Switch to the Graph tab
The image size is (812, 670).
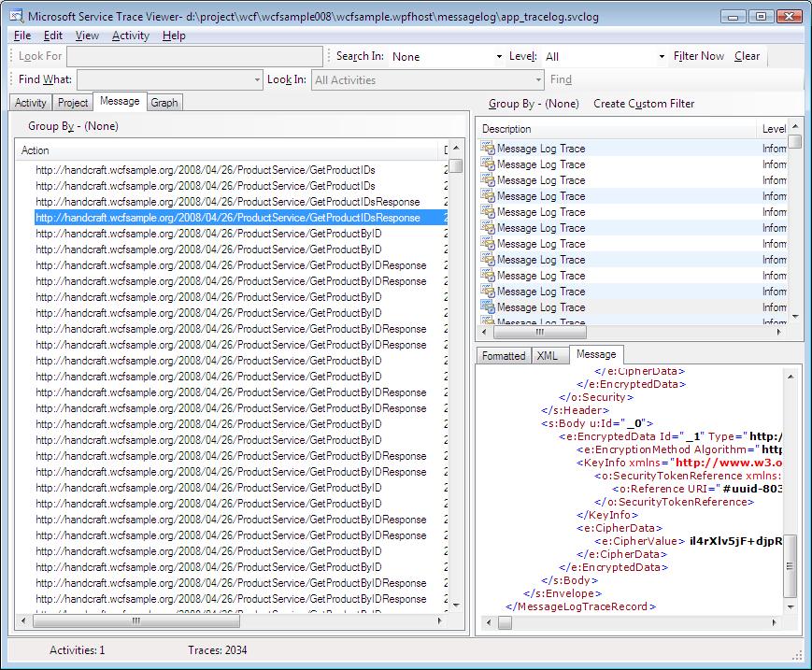(x=164, y=103)
